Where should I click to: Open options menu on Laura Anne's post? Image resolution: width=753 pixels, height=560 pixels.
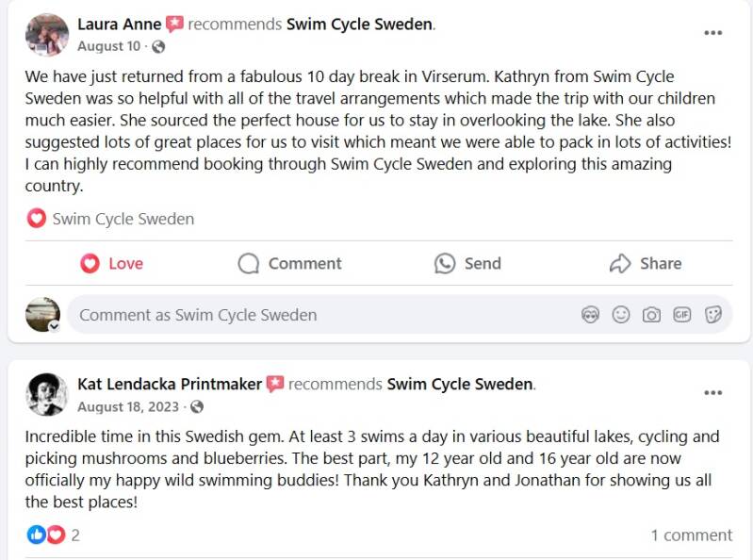point(713,34)
